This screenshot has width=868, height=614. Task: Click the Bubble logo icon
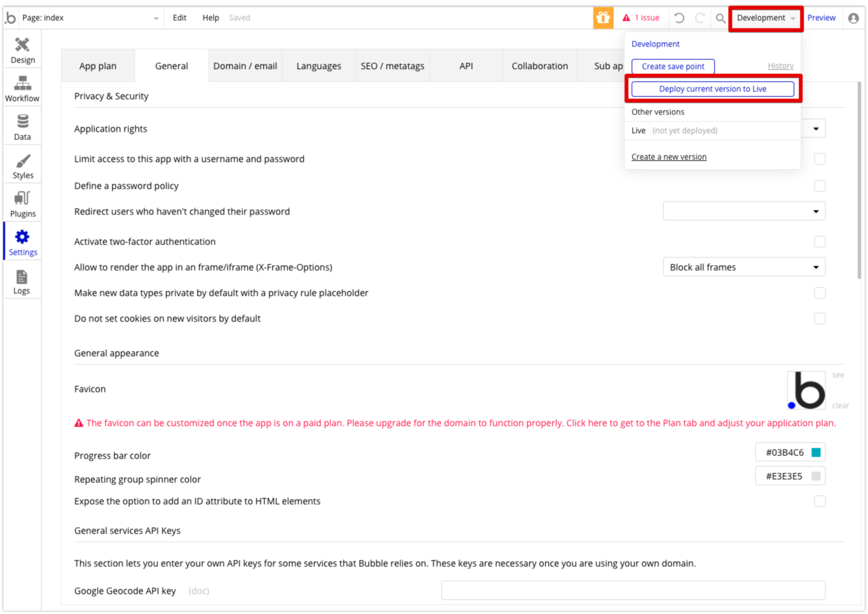10,18
